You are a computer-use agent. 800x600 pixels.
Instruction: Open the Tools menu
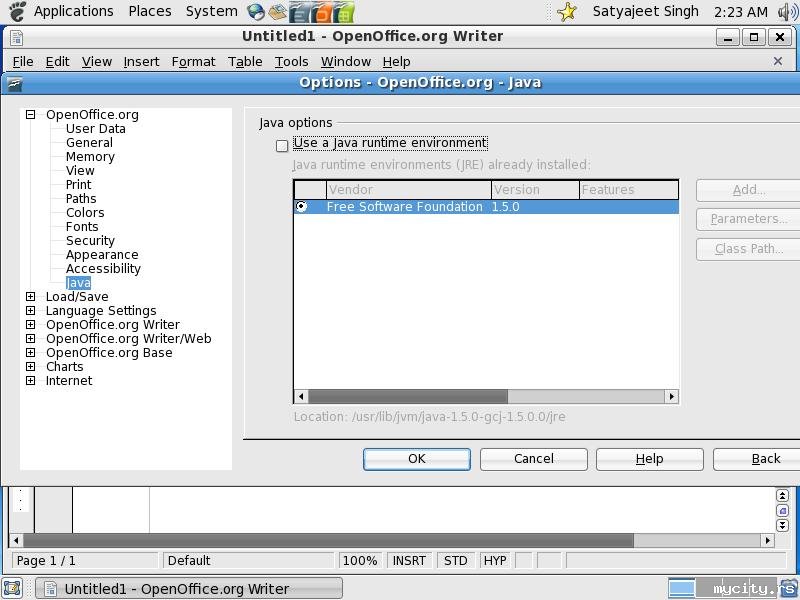click(x=291, y=62)
